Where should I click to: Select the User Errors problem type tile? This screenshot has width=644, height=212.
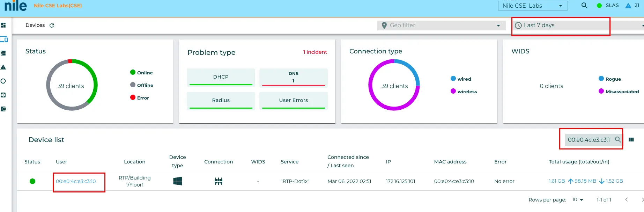click(x=294, y=101)
